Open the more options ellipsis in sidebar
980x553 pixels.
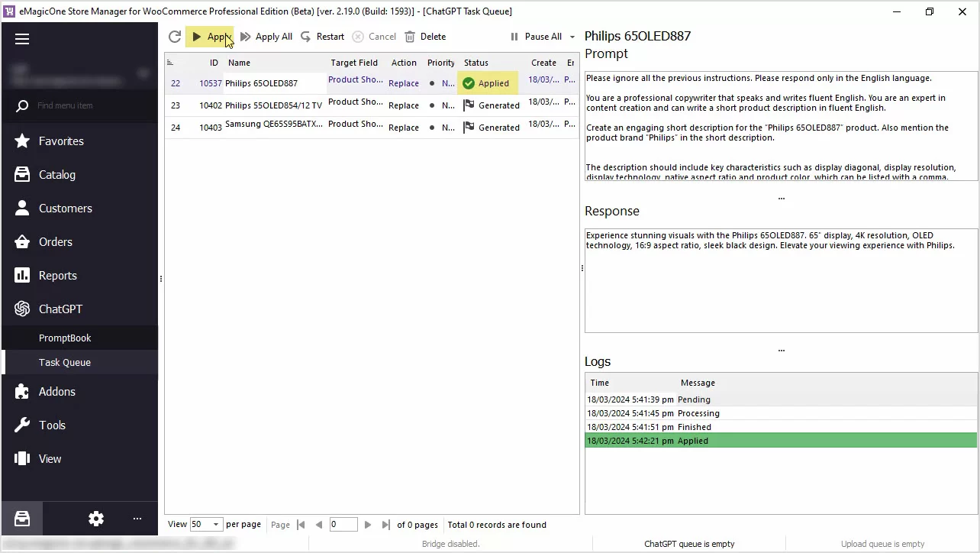tap(137, 519)
